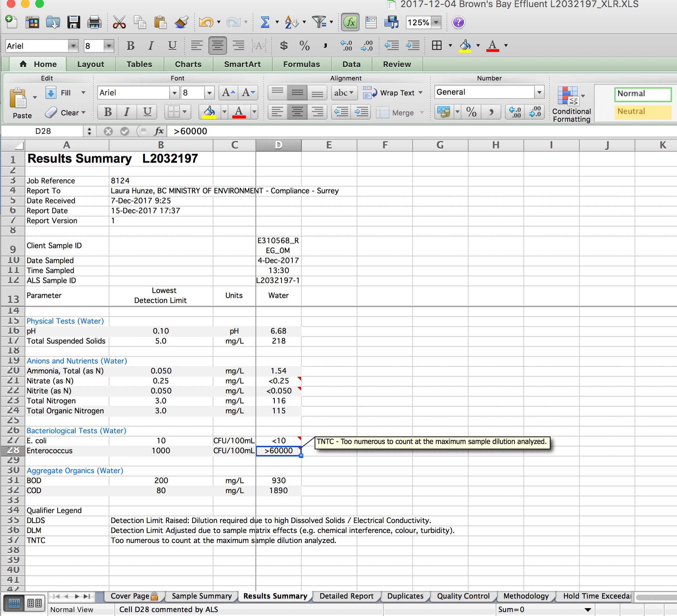Click the AutoSum sigma icon
The width and height of the screenshot is (677, 616).
(265, 22)
